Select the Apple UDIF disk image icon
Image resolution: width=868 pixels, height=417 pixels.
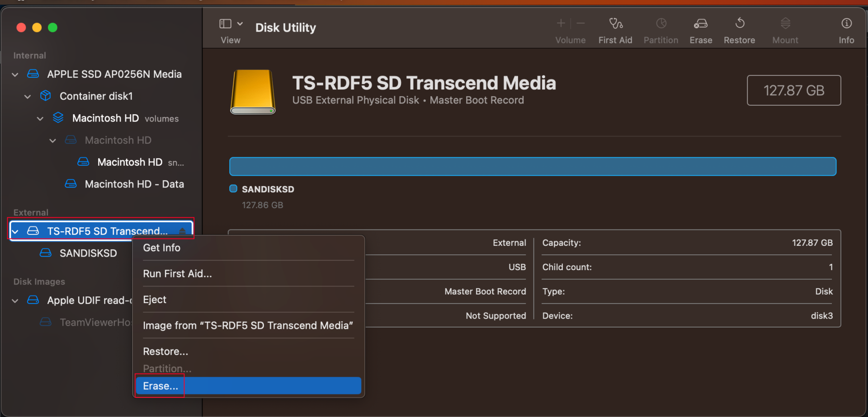33,300
